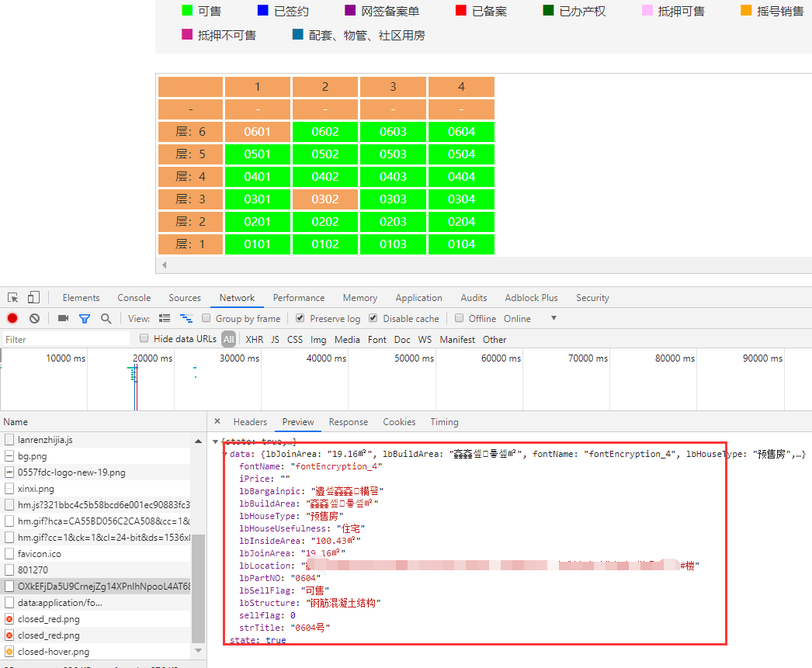Open the Console tab
The image size is (812, 668).
[x=134, y=297]
